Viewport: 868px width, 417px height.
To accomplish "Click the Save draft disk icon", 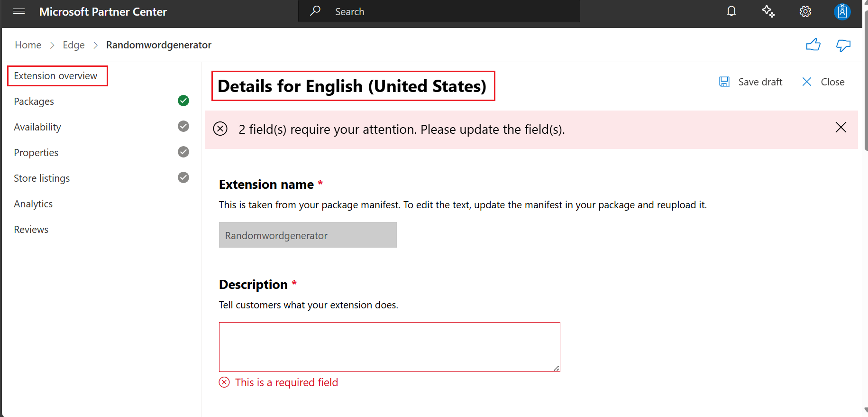I will [x=724, y=82].
